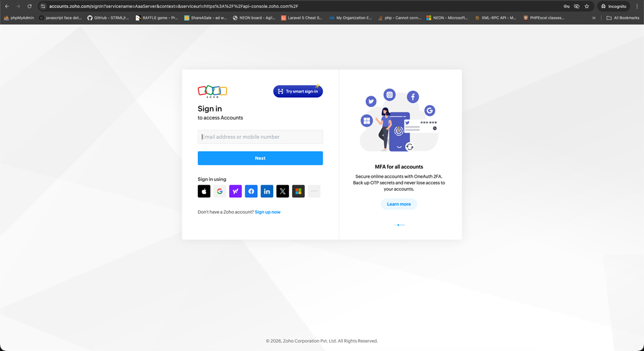Click Try smart sign-in button
The image size is (644, 351).
click(x=298, y=91)
